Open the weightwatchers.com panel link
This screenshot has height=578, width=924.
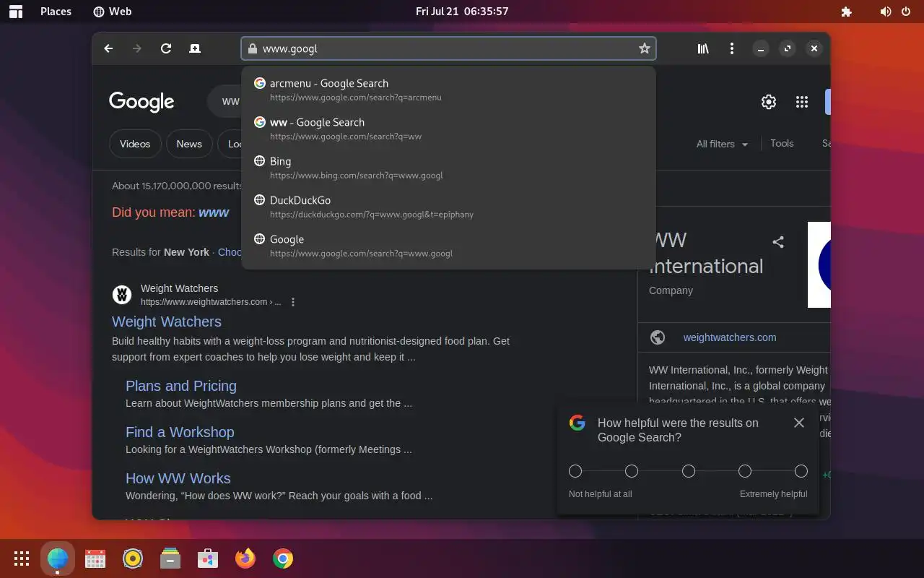tap(730, 337)
